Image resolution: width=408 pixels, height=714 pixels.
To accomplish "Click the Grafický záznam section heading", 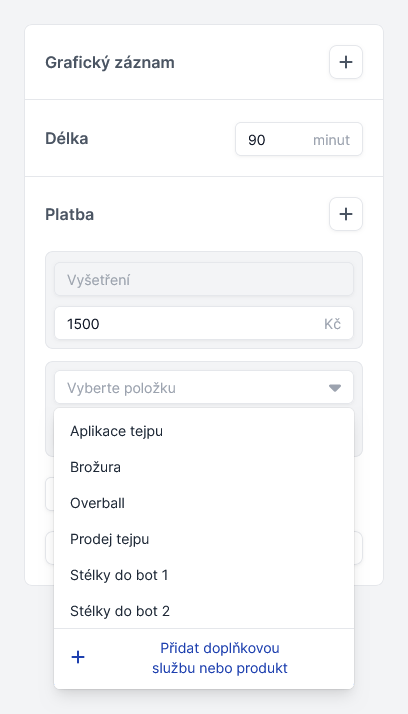I will coord(110,62).
